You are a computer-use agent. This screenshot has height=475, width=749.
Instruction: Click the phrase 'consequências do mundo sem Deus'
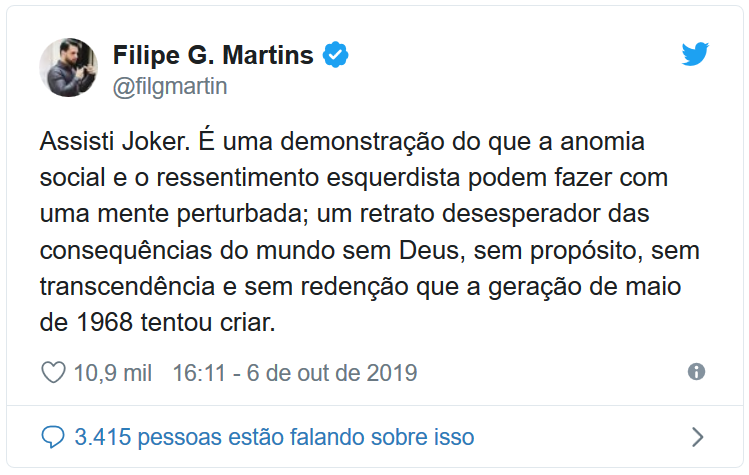[x=249, y=250]
